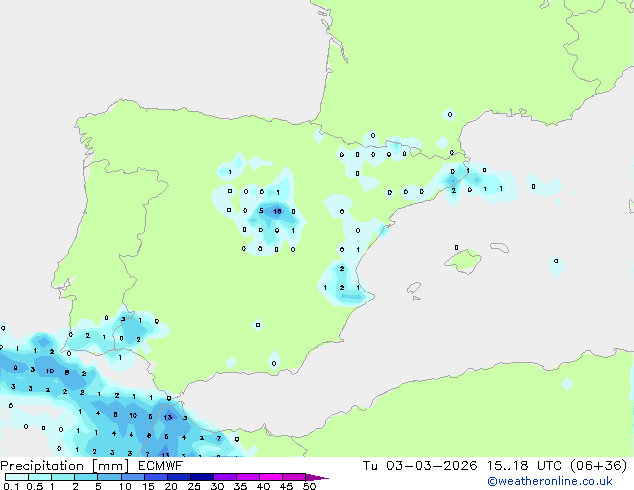Click the 1–2 mm legend color swatch
This screenshot has height=490, width=634.
point(63,477)
